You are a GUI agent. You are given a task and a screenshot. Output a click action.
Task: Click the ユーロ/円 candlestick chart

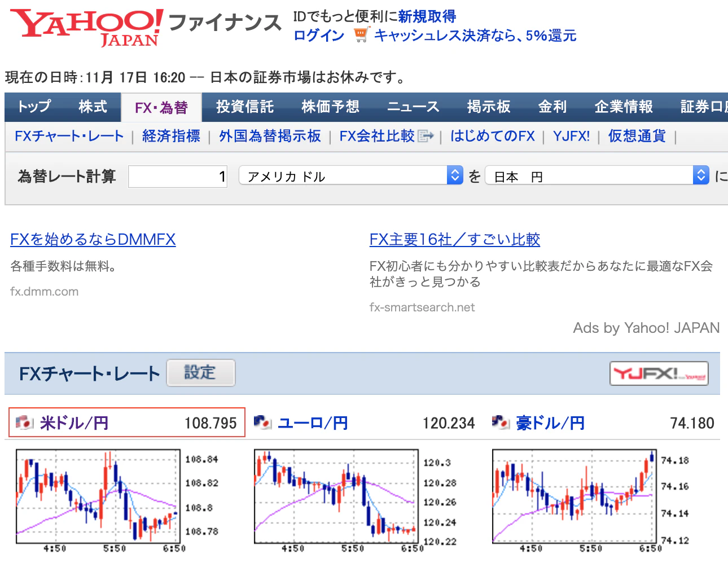356,502
